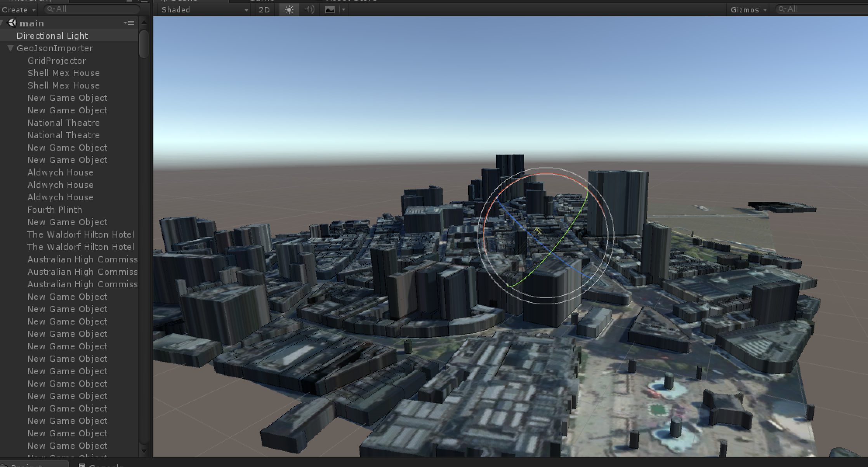868x467 pixels.
Task: Click the hierarchy search magnifier icon
Action: [50, 9]
